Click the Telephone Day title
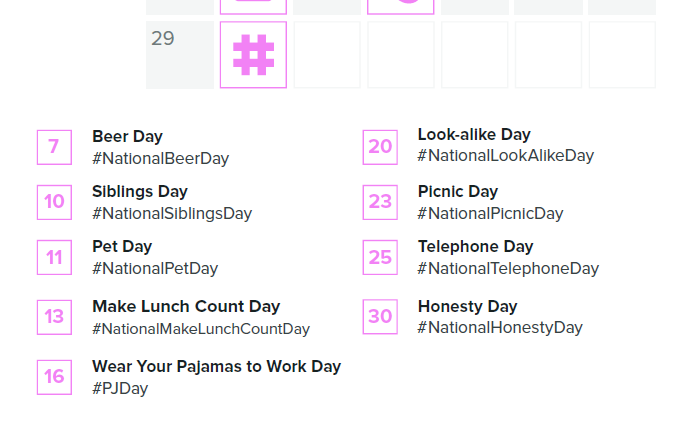Viewport: 688px width, 429px height. click(476, 247)
